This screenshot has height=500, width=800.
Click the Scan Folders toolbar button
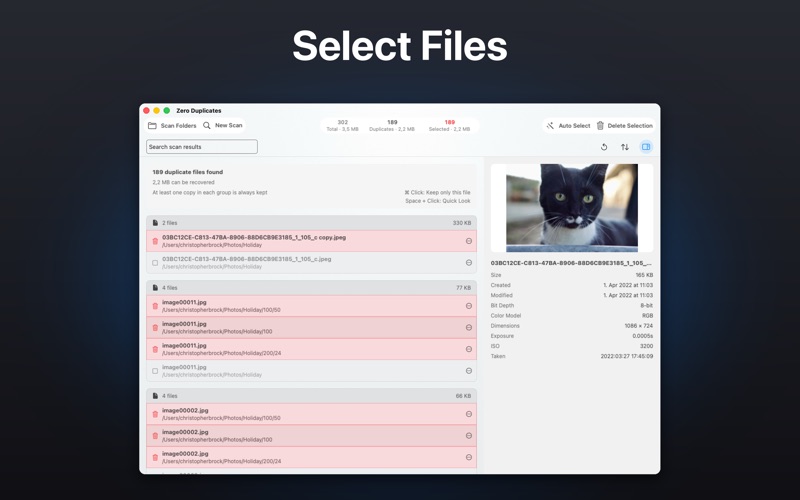pos(172,126)
